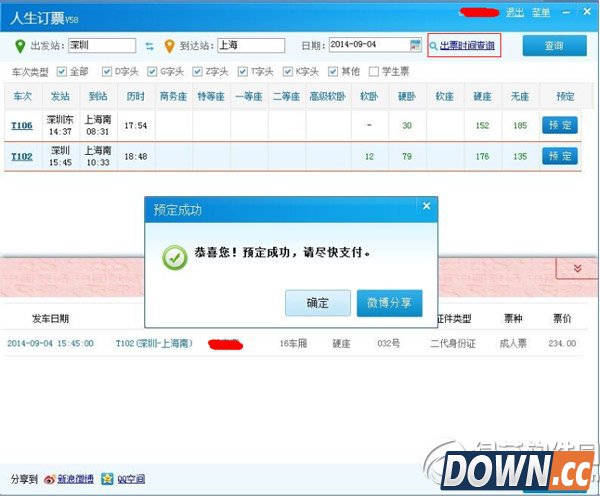
Task: Book train T106 with 预定 button
Action: point(559,125)
